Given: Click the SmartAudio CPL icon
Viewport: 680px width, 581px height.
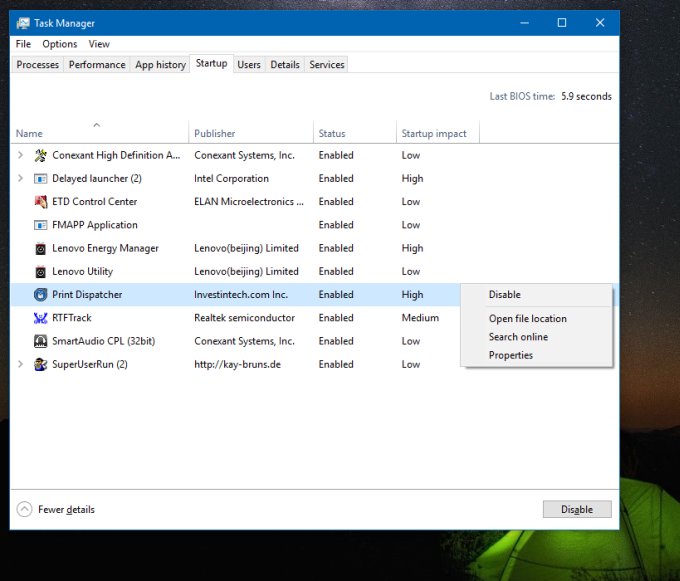Looking at the screenshot, I should pos(41,341).
